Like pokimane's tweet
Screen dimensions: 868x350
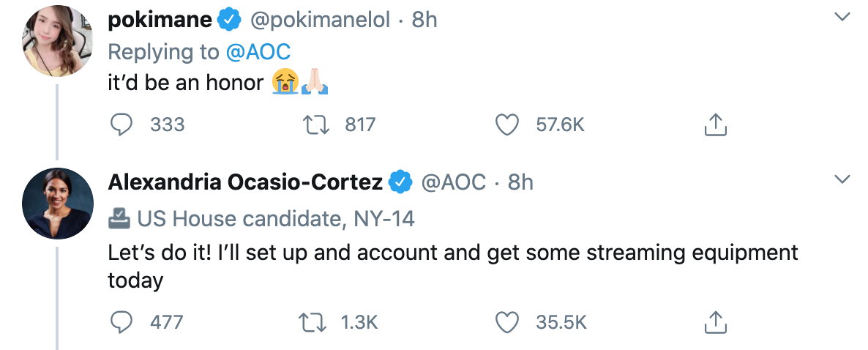507,125
